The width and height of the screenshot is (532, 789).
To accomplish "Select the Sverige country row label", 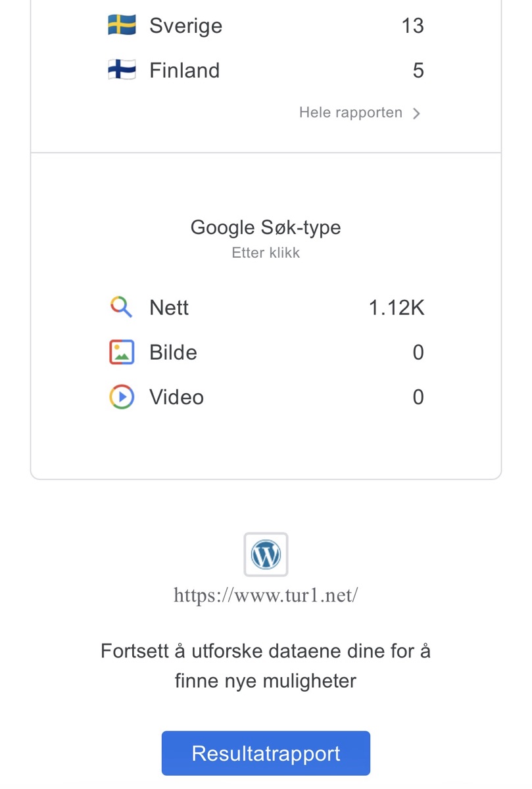I will point(185,26).
